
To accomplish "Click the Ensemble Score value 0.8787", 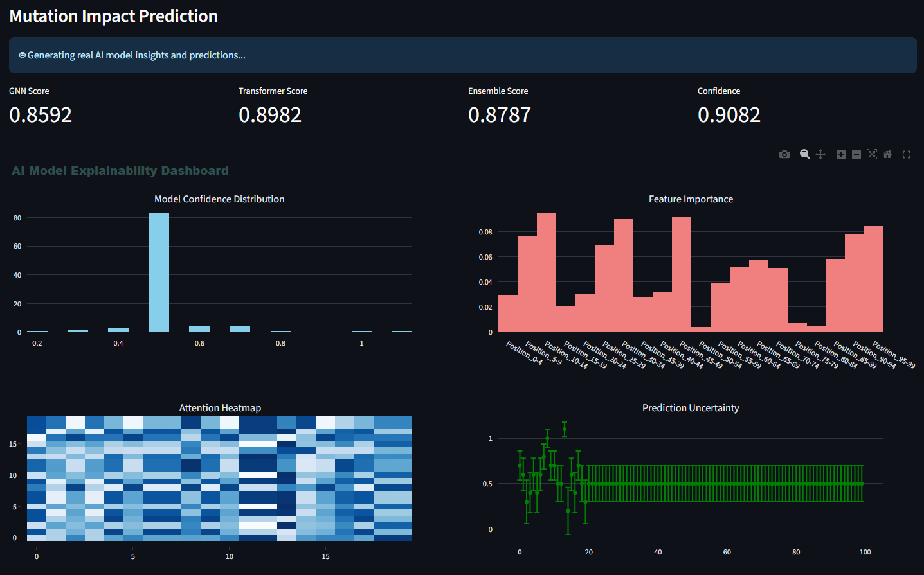I will (x=500, y=114).
